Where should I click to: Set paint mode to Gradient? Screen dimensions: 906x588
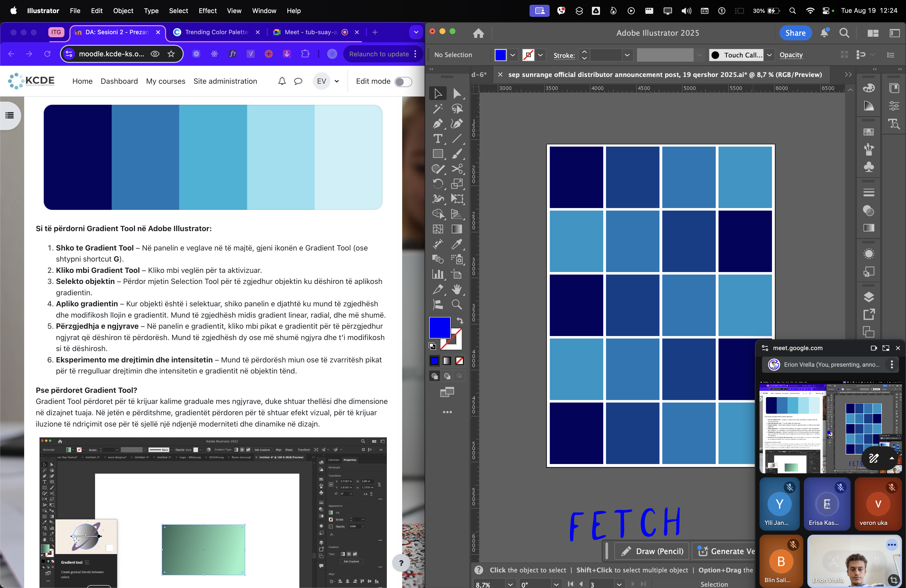pyautogui.click(x=447, y=361)
